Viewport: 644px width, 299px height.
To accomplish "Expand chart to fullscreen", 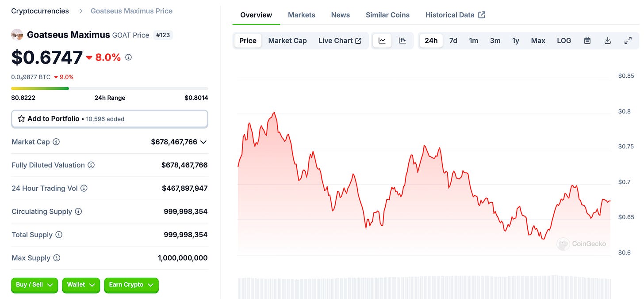I will [628, 41].
